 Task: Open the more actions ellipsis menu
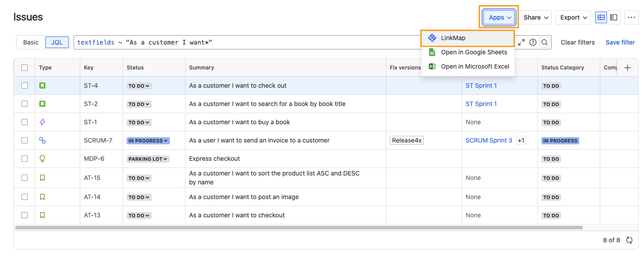point(631,17)
